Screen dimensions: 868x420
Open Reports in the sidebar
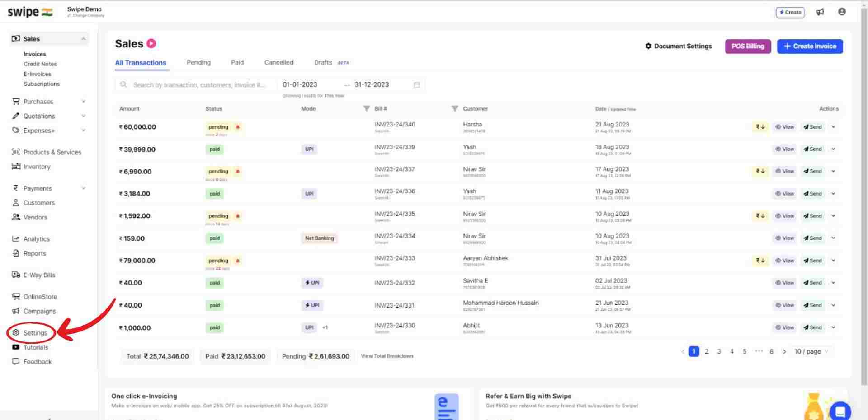point(35,253)
